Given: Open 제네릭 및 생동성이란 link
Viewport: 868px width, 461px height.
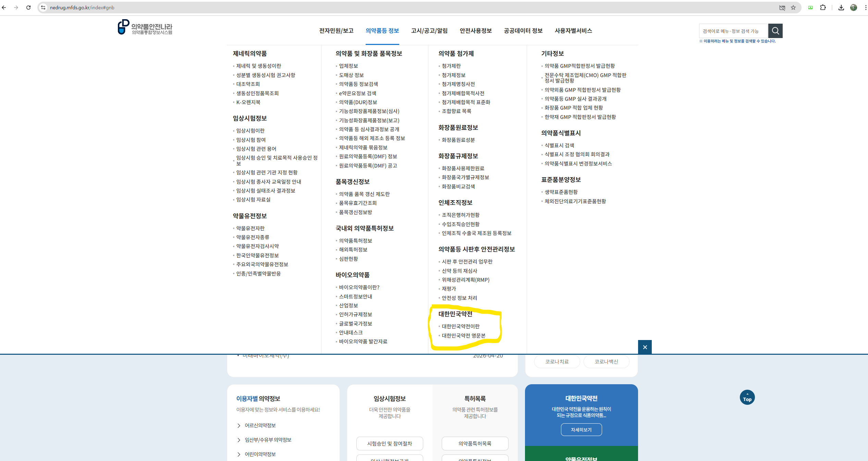Looking at the screenshot, I should click(x=258, y=66).
